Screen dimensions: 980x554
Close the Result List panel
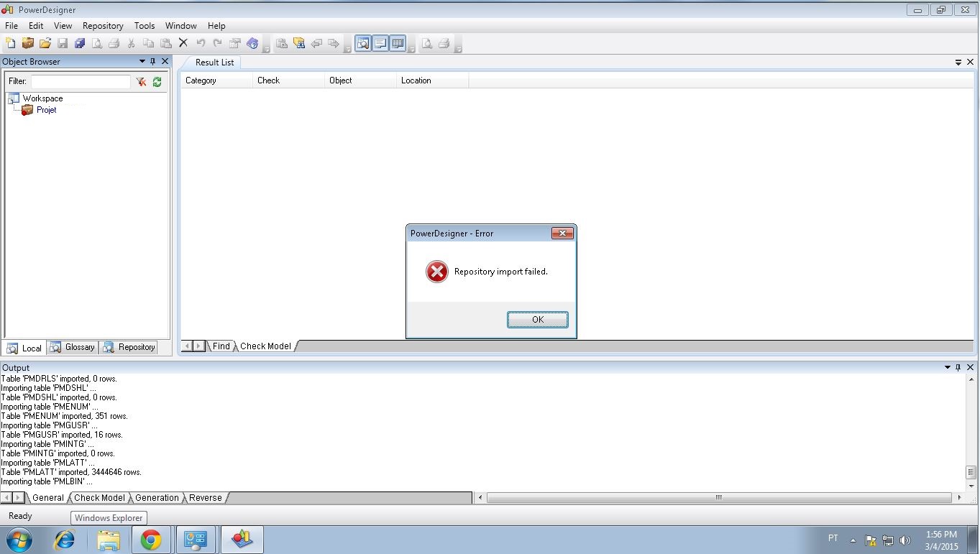pyautogui.click(x=970, y=63)
